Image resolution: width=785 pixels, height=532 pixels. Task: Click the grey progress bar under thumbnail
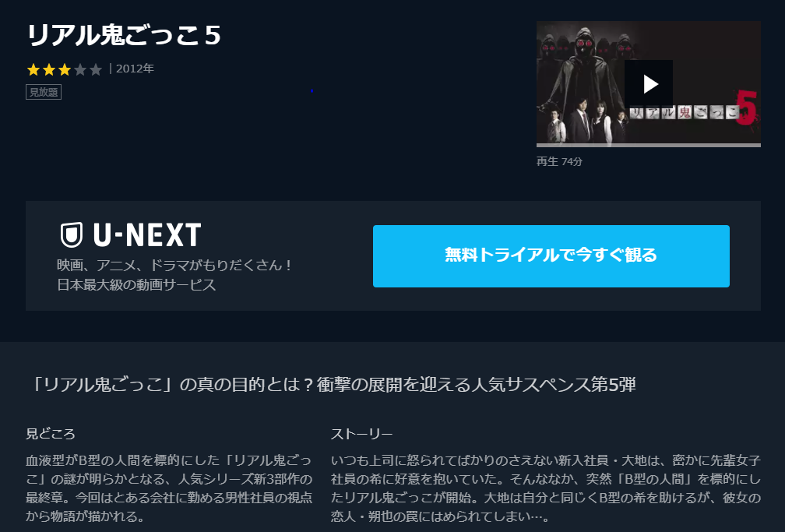pos(648,146)
